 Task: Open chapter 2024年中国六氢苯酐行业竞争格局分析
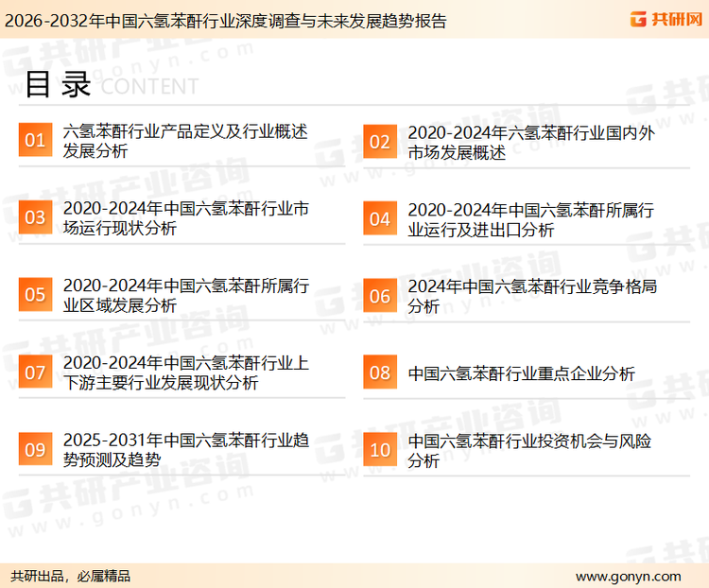[532, 296]
